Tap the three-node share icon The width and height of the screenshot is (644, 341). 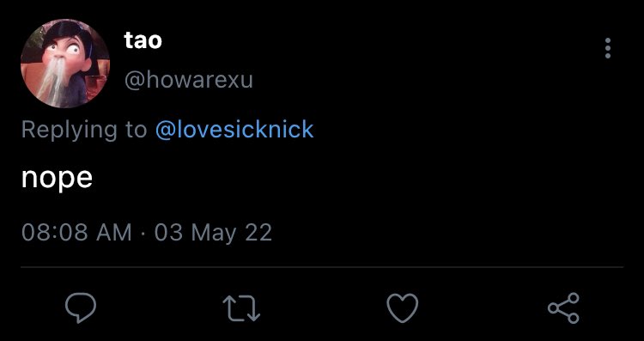click(x=563, y=308)
